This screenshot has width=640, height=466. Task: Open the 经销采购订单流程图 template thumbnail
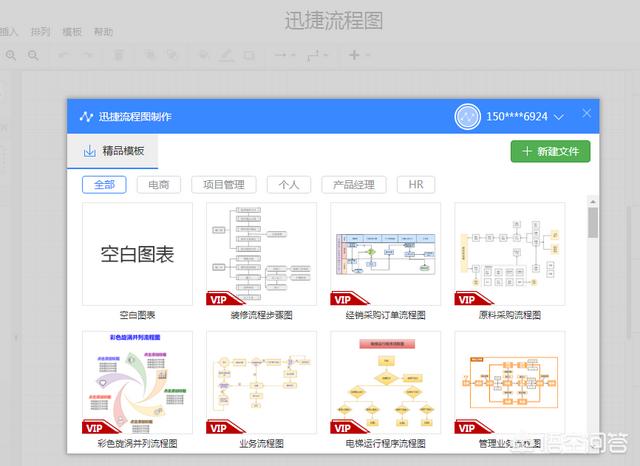point(385,254)
